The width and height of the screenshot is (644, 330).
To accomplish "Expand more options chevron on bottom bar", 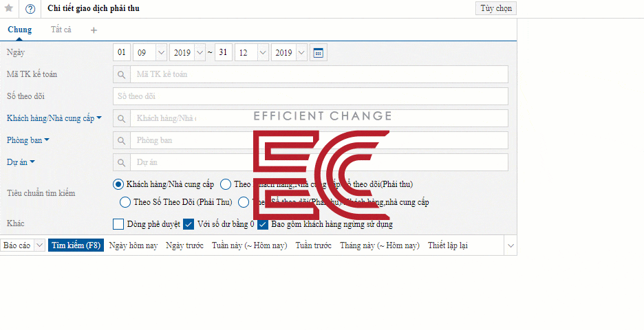I will coord(511,245).
